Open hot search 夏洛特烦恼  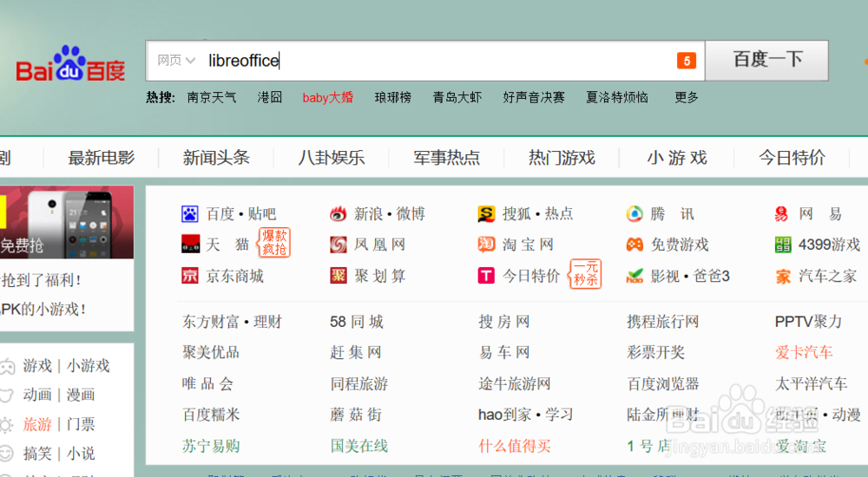[617, 97]
